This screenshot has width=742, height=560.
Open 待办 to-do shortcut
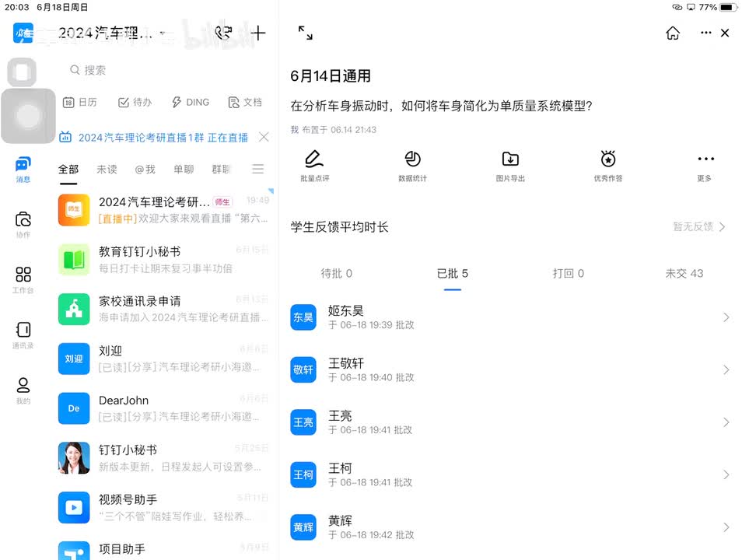coord(135,102)
